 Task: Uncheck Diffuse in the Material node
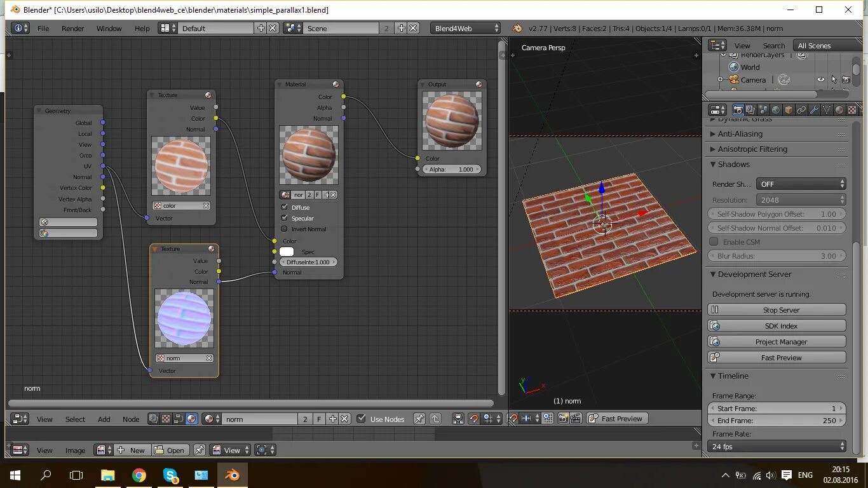point(285,207)
